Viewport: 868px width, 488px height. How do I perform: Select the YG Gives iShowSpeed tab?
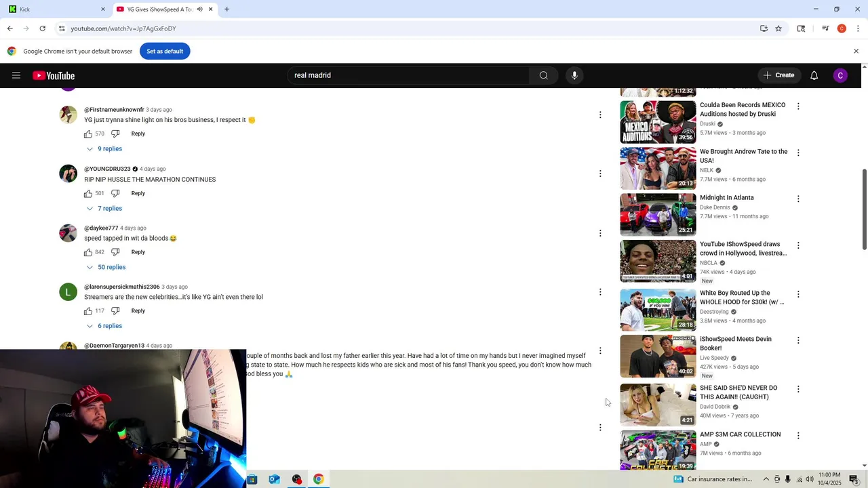click(164, 9)
